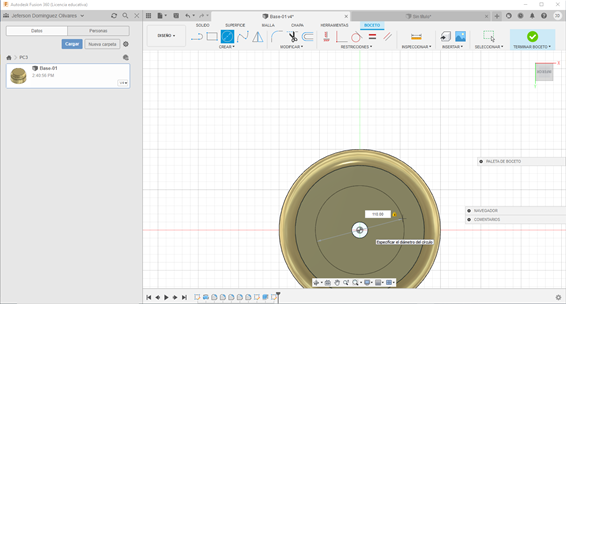Viewport: 614px width, 542px height.
Task: Click the Undo arrow icon
Action: (x=188, y=16)
